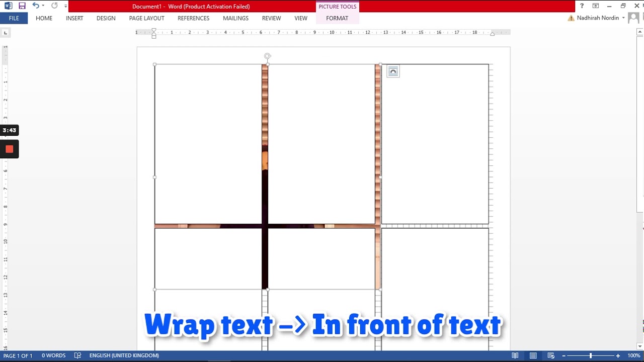This screenshot has width=644, height=362.
Task: Switch to Print Layout view icon
Action: 533,355
